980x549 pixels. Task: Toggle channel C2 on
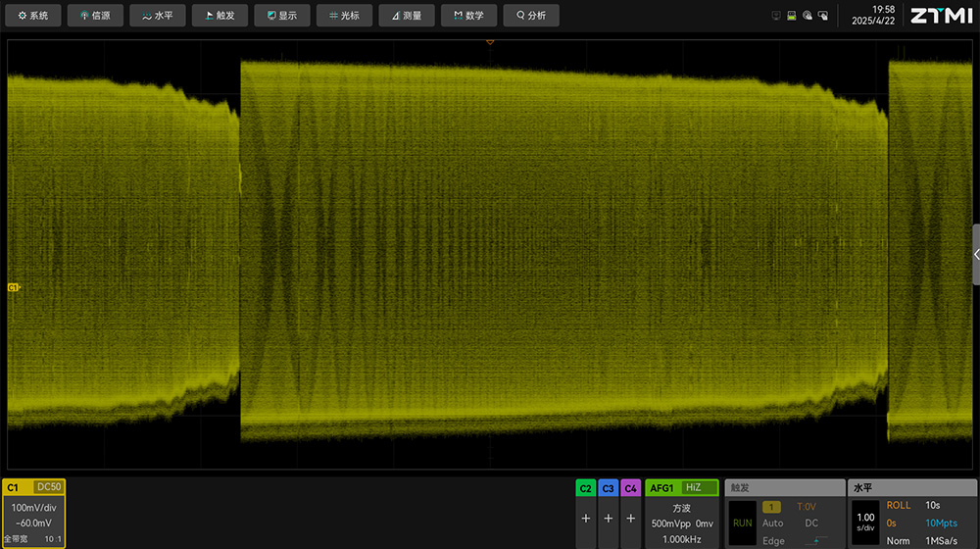[586, 517]
